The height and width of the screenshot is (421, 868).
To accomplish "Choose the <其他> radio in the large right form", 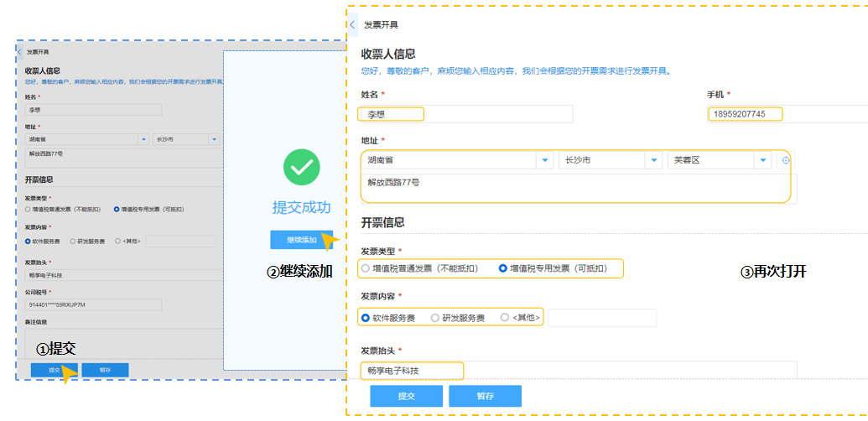I will pyautogui.click(x=504, y=318).
